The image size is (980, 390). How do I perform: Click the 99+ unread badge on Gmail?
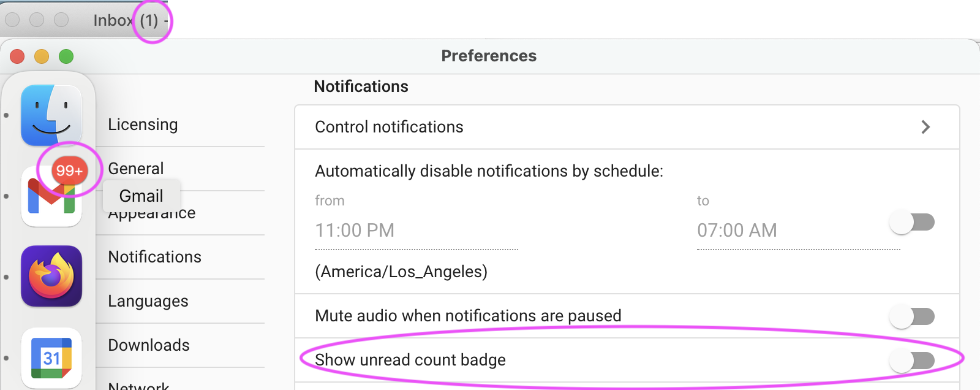click(x=69, y=170)
